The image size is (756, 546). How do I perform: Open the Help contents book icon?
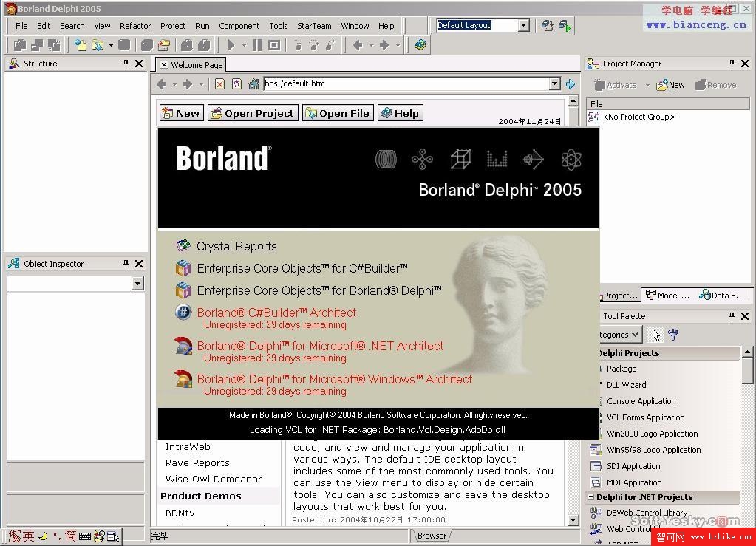pos(420,45)
